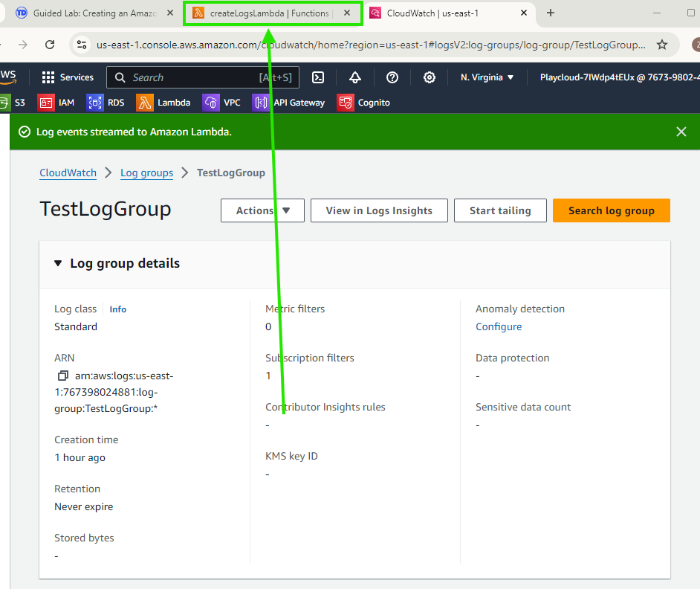Open CloudShell terminal icon
The width and height of the screenshot is (700, 589).
(317, 77)
